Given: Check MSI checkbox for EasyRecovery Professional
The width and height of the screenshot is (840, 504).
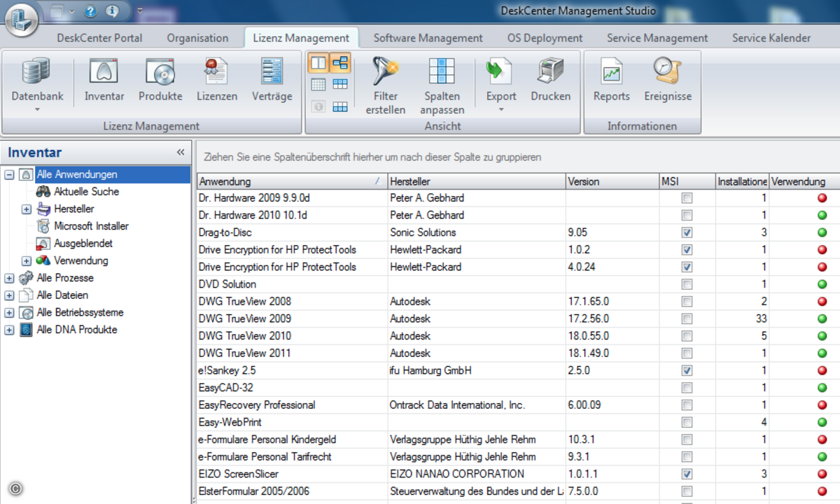Looking at the screenshot, I should tap(687, 405).
